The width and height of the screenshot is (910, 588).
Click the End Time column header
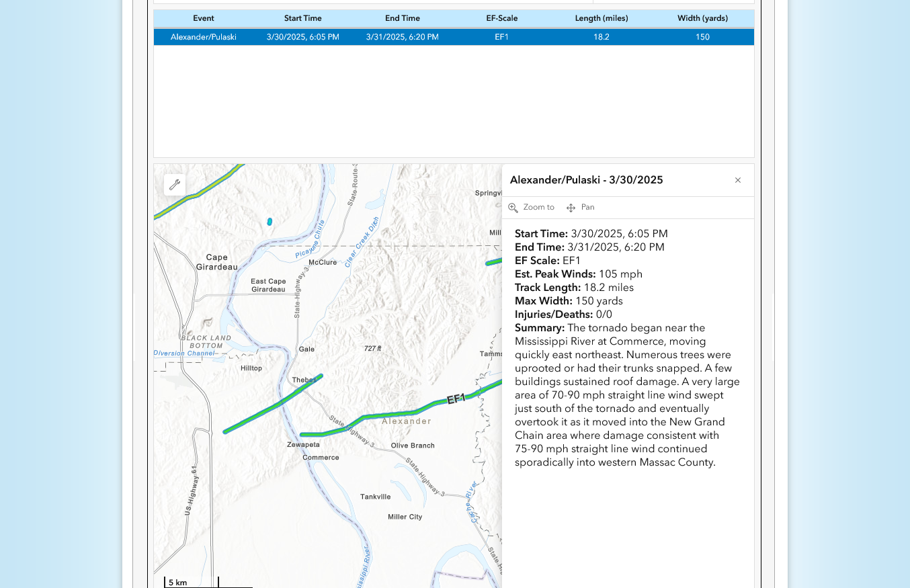[402, 18]
